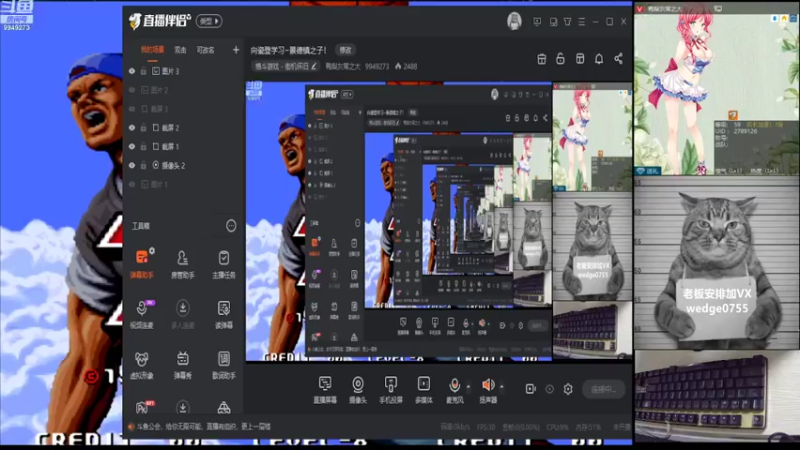Click the 格斗游戏 category label
Image resolution: width=800 pixels, height=450 pixels.
282,66
